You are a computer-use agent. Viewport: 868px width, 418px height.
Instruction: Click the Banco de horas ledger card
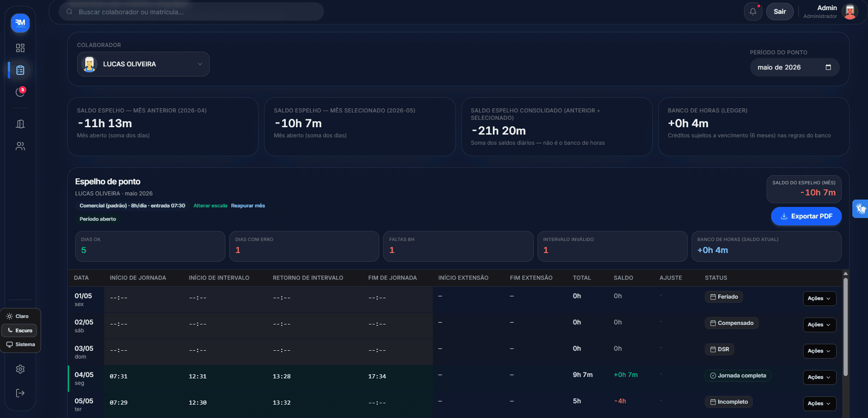pos(754,126)
